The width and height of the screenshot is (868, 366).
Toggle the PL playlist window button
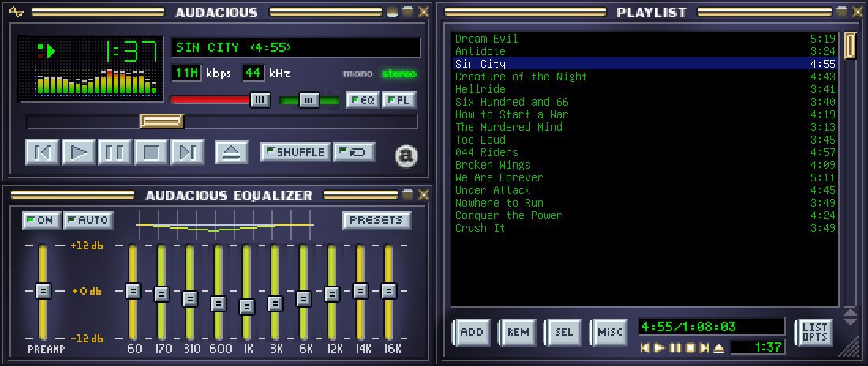point(398,100)
